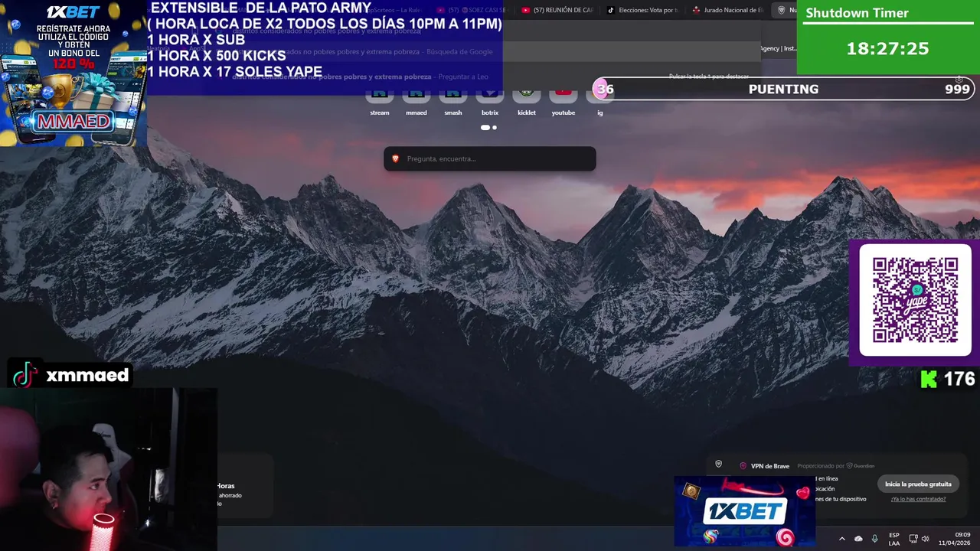Open the OneDrive cloud tray icon
This screenshot has height=551, width=980.
[858, 539]
